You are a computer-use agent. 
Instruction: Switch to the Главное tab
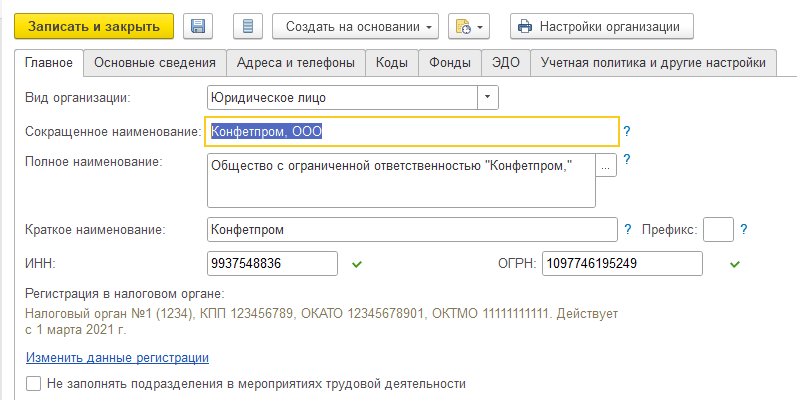click(49, 63)
